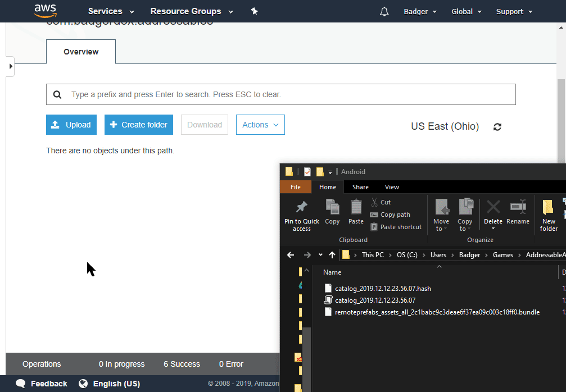The width and height of the screenshot is (566, 392).
Task: Select the Share ribbon tab in Explorer
Action: (360, 187)
